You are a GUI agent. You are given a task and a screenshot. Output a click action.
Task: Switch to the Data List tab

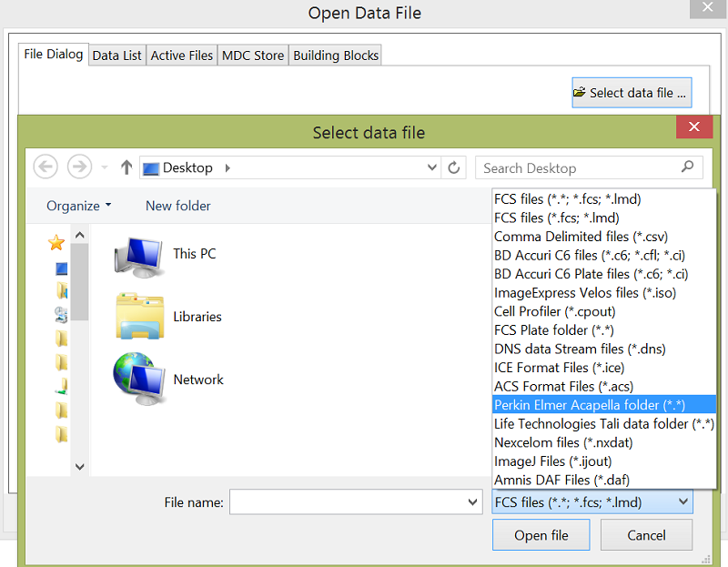point(117,56)
